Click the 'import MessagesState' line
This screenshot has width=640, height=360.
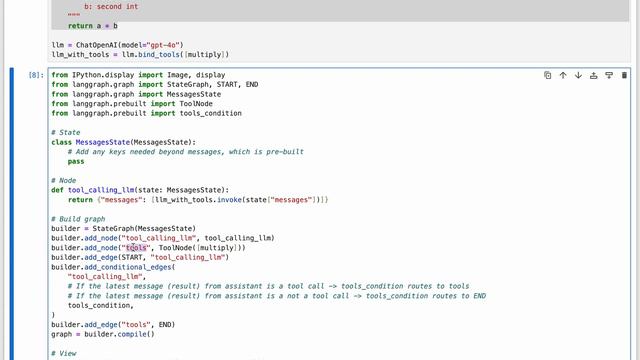(x=136, y=94)
